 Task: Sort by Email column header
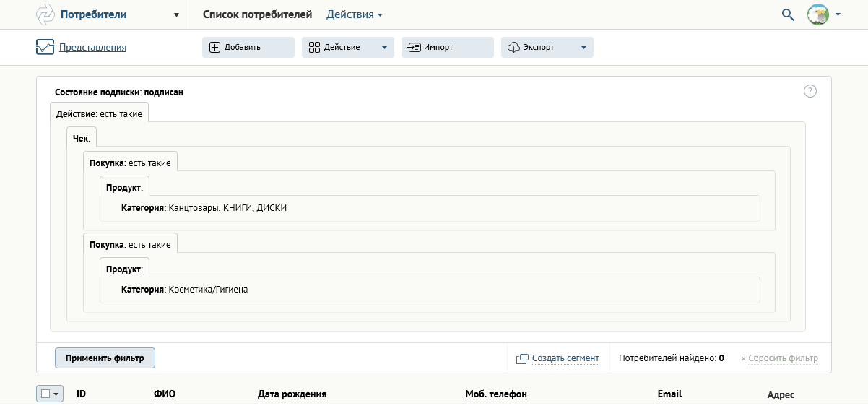click(669, 394)
